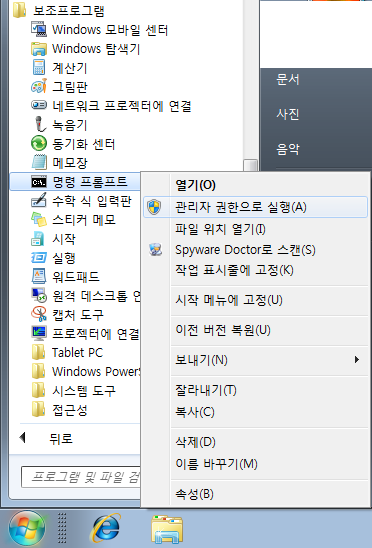This screenshot has width=372, height=548.
Task: Click the programs list scrollbar thumb
Action: point(251,165)
